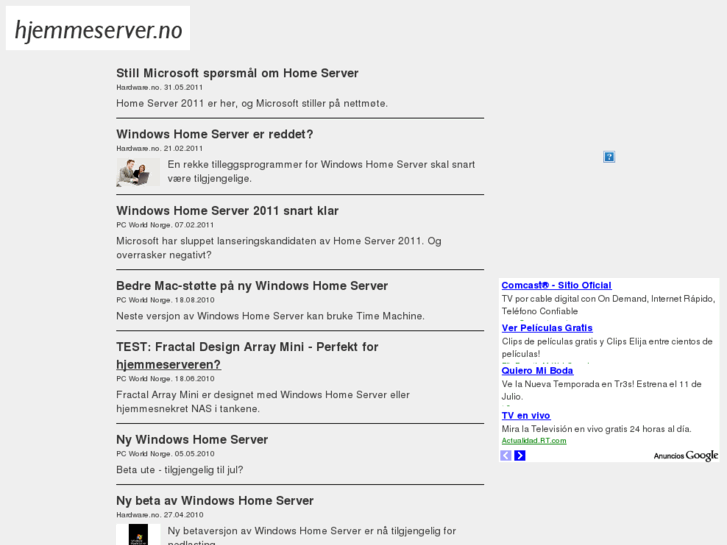The image size is (727, 545).
Task: Click the Ver Películas Gratis ad link
Action: (547, 328)
